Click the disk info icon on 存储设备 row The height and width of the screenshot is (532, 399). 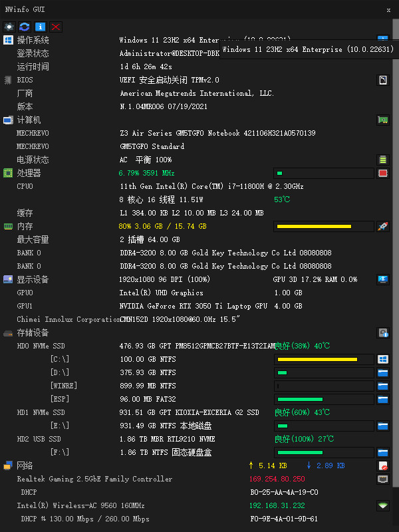[383, 333]
